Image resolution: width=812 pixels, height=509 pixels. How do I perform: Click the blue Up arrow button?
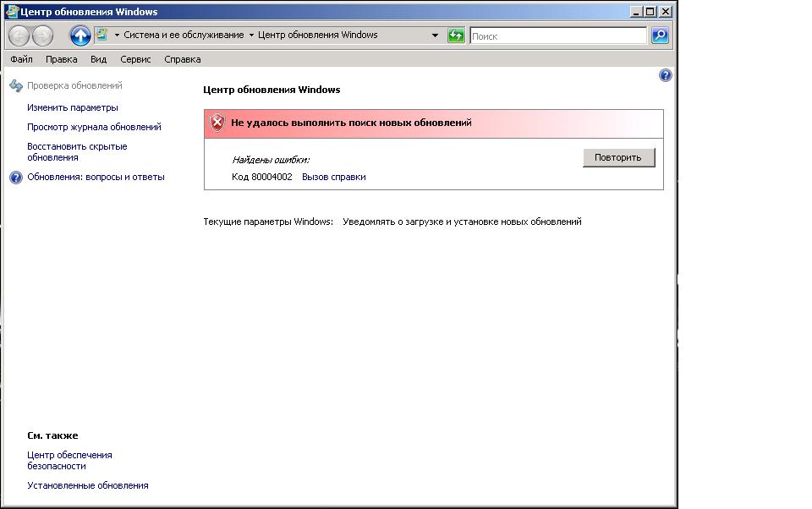[80, 36]
